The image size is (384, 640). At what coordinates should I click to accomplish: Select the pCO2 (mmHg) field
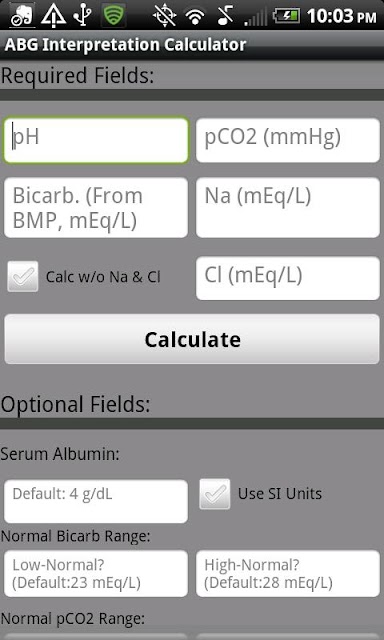click(288, 140)
